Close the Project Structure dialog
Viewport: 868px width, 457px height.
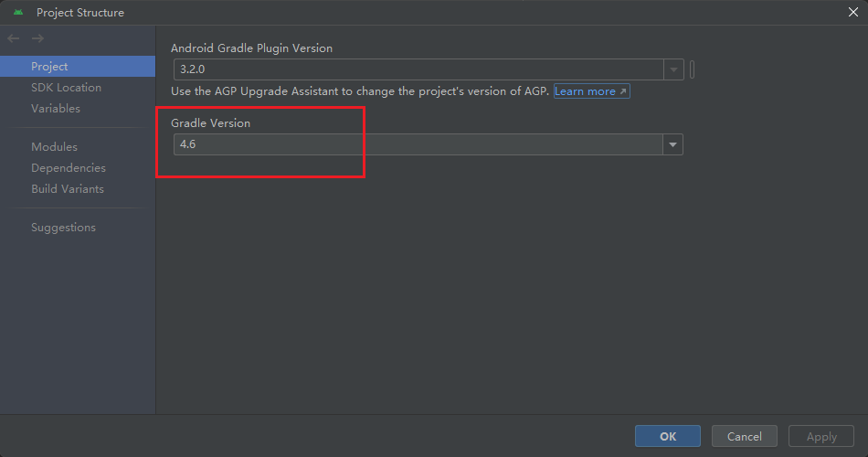[x=853, y=12]
